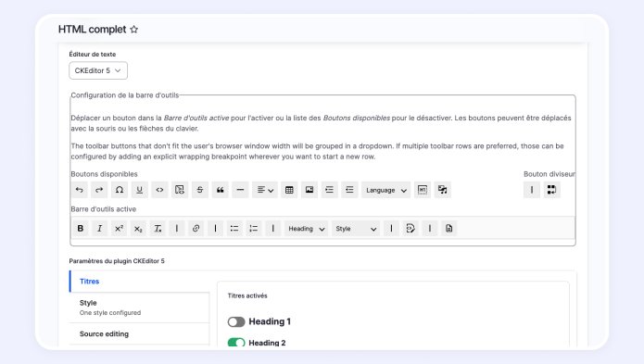Select the Image button
The width and height of the screenshot is (644, 364).
tap(309, 190)
